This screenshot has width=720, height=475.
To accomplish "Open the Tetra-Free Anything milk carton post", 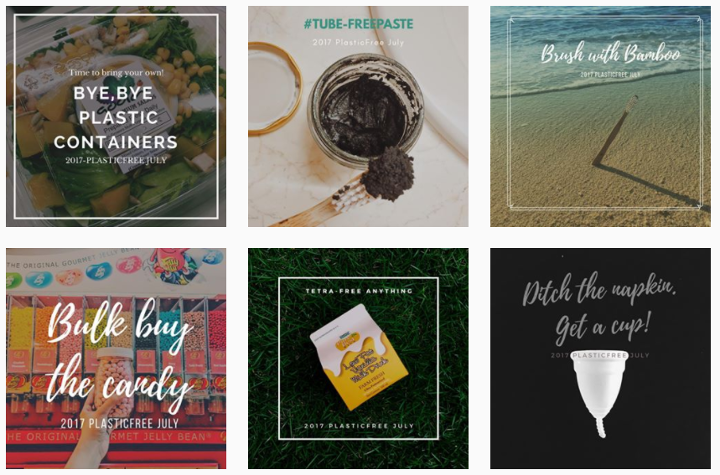I will click(358, 358).
